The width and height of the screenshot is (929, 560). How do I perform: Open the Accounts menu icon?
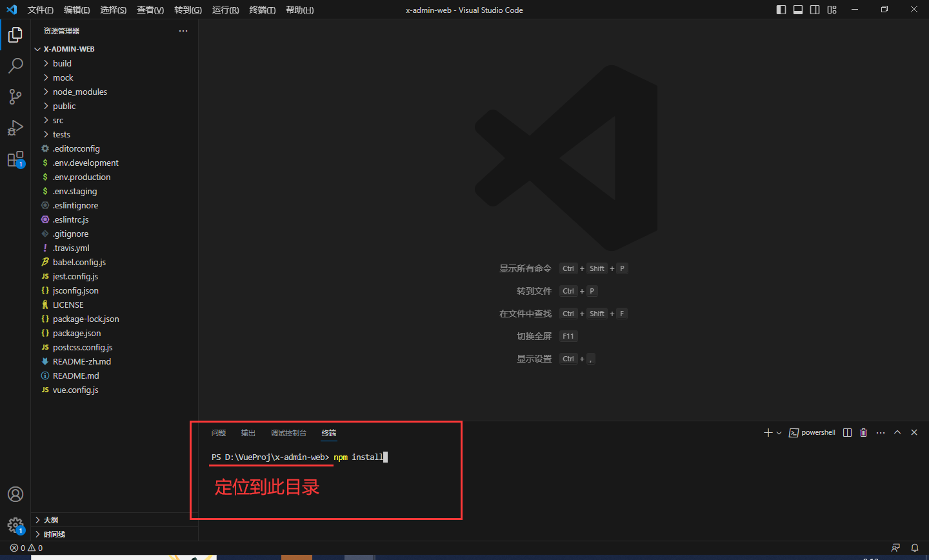[15, 494]
